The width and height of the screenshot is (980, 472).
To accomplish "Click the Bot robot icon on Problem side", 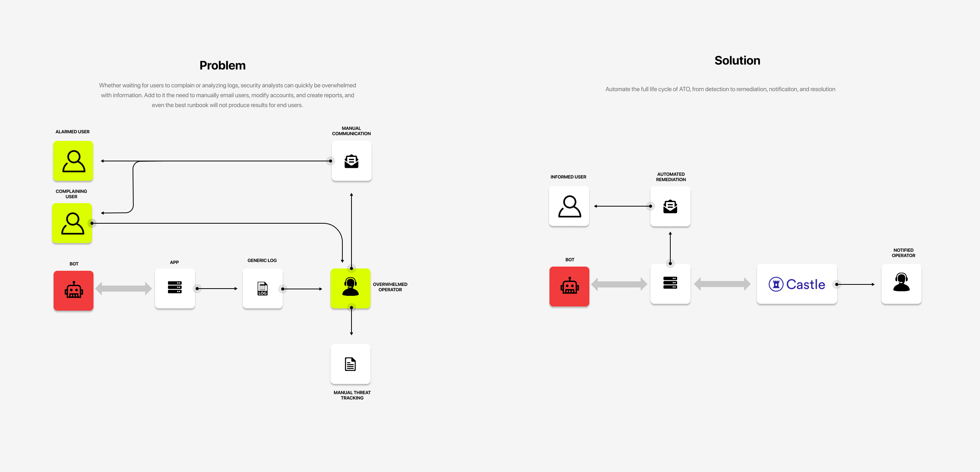I will 73,288.
